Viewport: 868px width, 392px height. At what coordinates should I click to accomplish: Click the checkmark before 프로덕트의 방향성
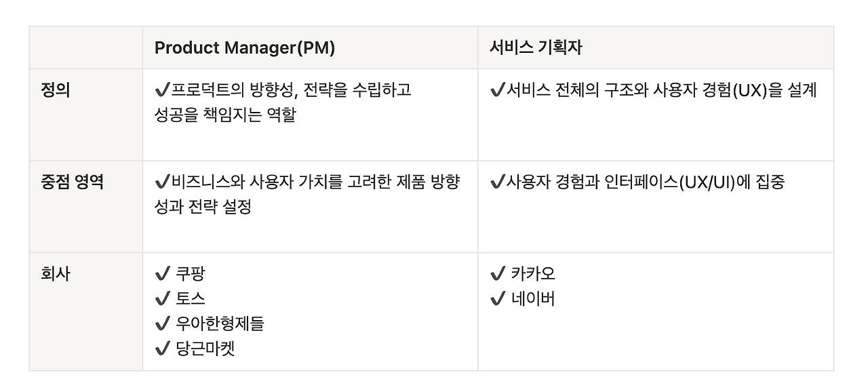click(x=162, y=90)
